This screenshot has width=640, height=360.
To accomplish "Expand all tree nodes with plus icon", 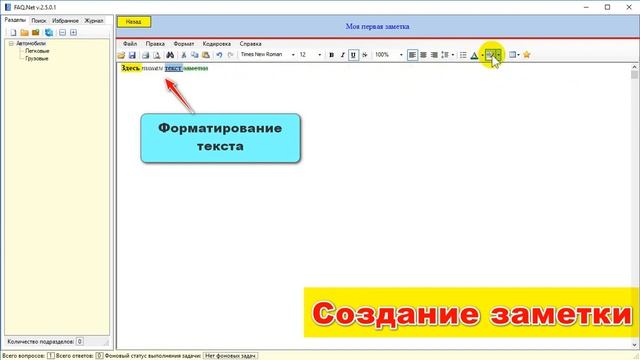I will point(73,33).
